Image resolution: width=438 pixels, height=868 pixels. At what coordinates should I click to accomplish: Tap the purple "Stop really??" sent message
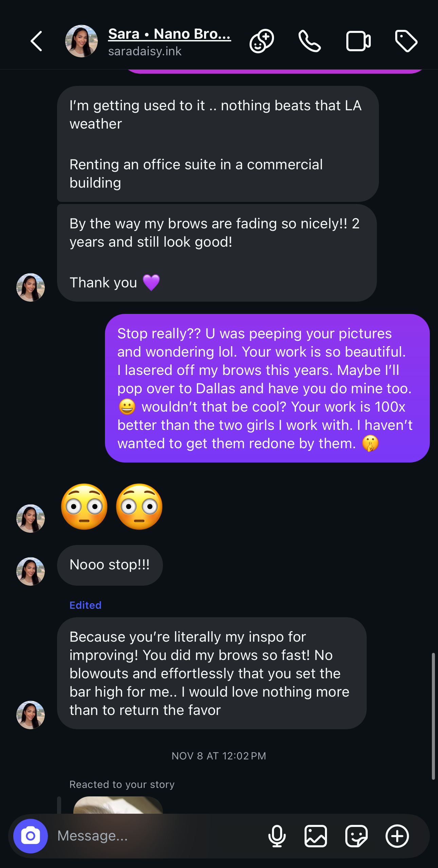point(267,388)
